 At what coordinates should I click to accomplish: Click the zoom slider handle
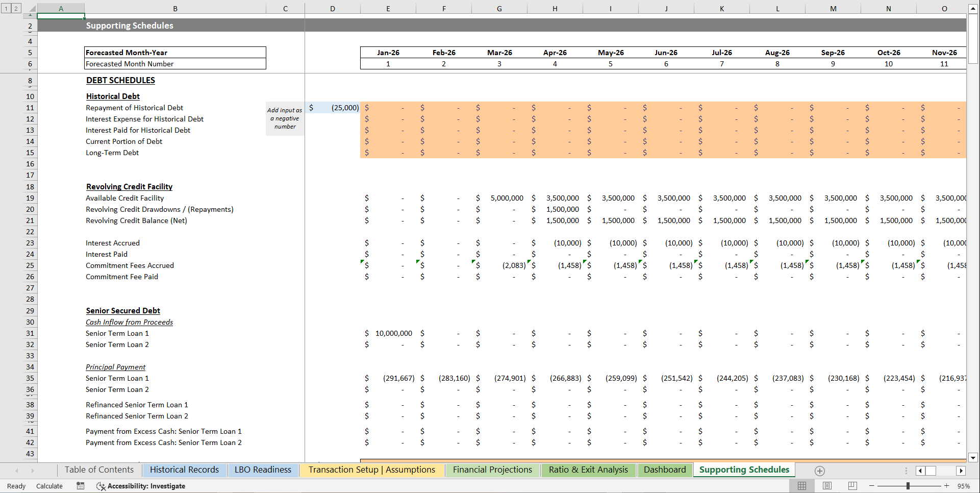click(x=908, y=486)
